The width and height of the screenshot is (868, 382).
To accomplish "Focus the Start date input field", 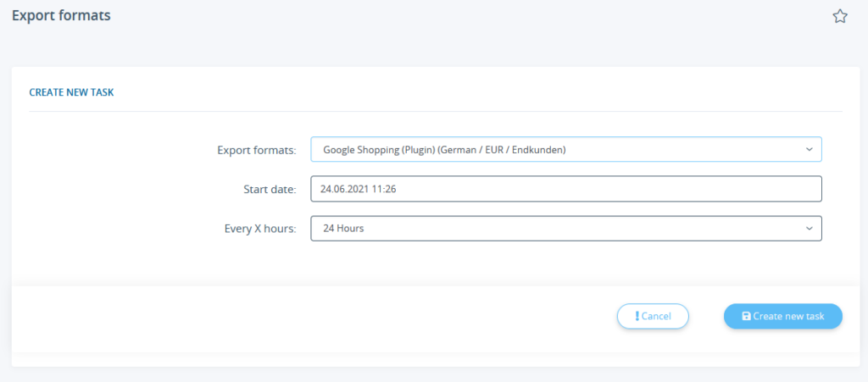I will [x=565, y=189].
